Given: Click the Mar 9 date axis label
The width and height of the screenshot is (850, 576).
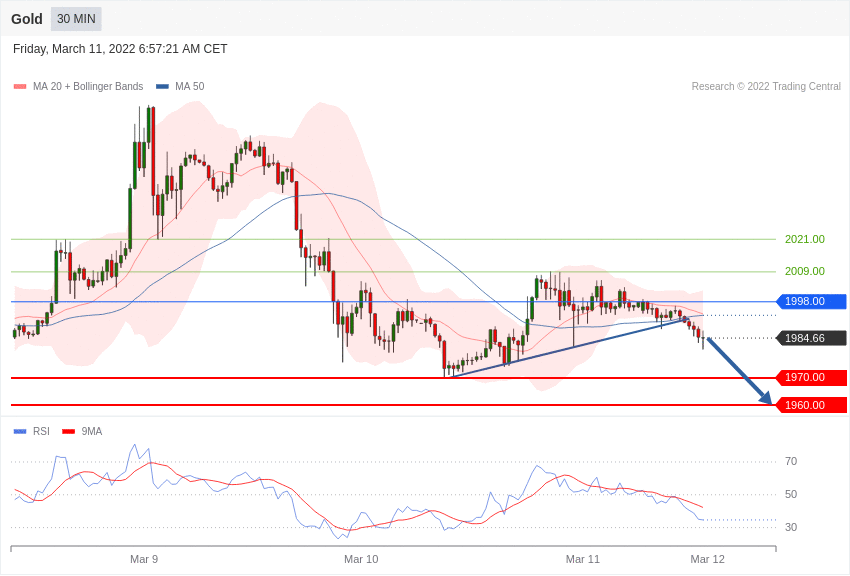Looking at the screenshot, I should pyautogui.click(x=144, y=559).
